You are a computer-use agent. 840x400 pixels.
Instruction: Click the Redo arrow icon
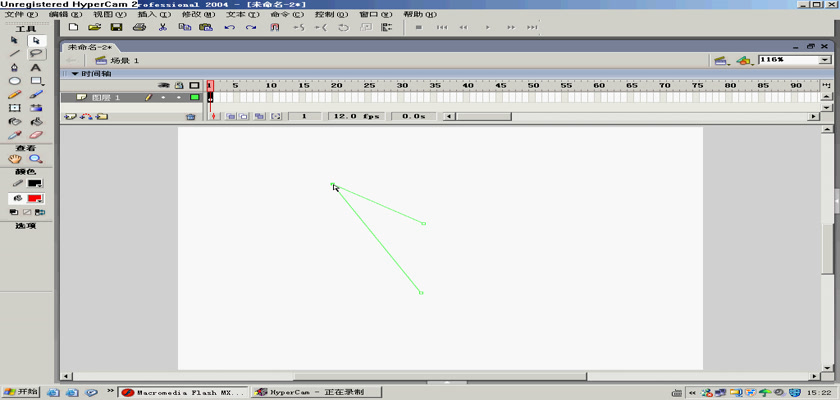pos(251,27)
